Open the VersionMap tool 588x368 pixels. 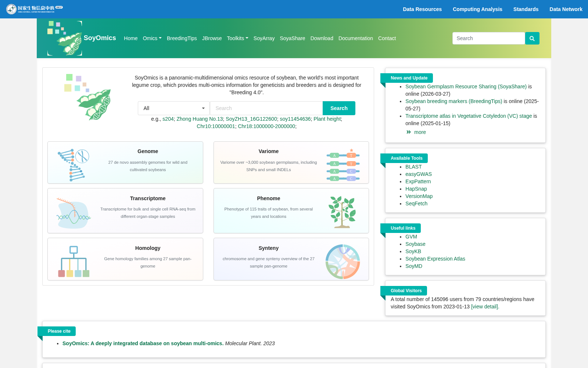[x=419, y=196]
